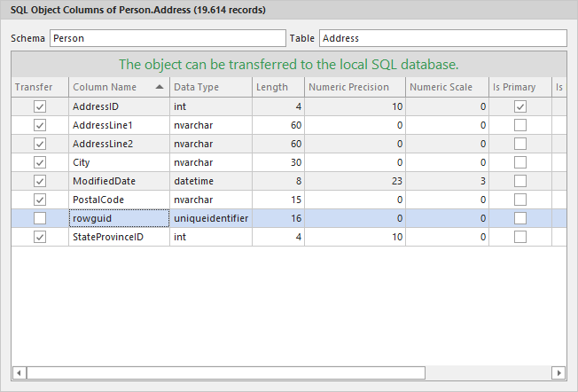Sort by the Data Type column header

209,87
